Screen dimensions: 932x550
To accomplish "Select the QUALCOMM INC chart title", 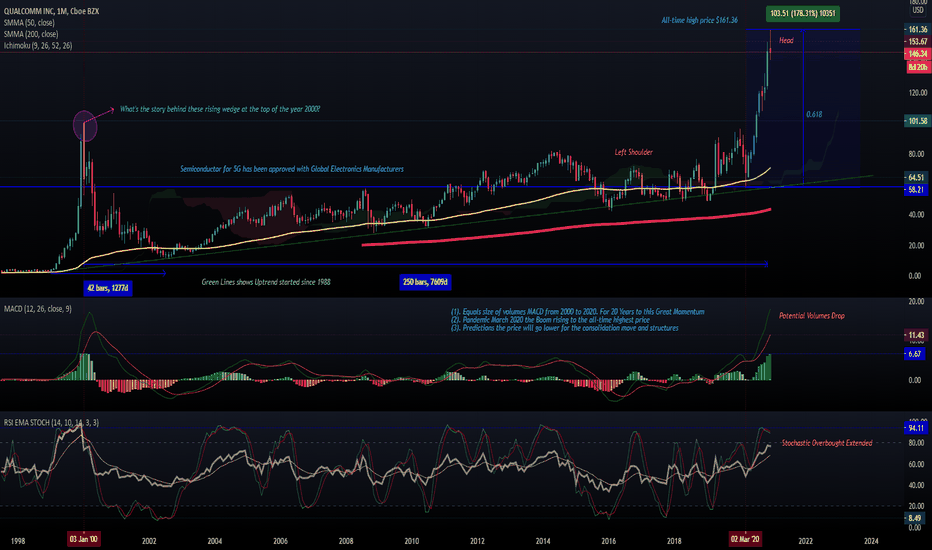I will pos(51,11).
